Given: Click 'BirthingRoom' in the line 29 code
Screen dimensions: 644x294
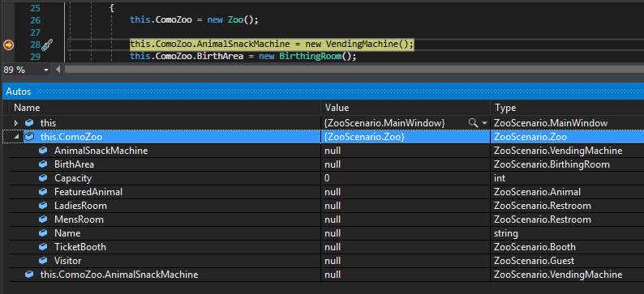Looking at the screenshot, I should click(x=311, y=56).
